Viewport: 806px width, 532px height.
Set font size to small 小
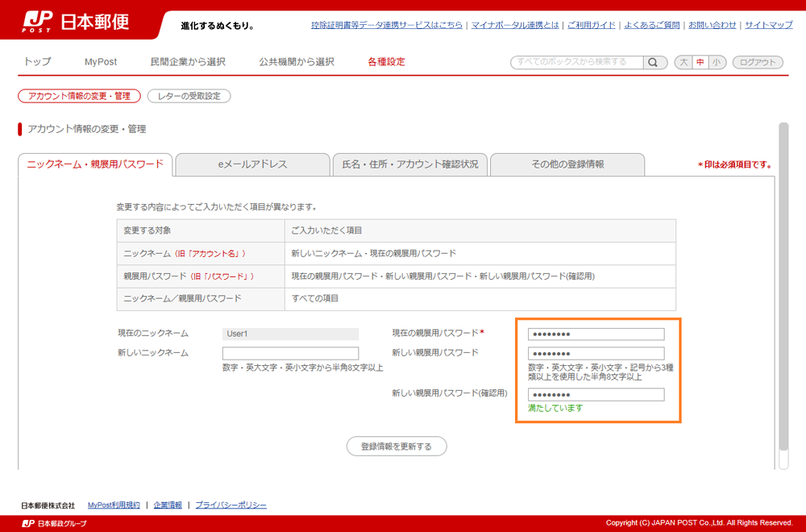click(x=717, y=62)
